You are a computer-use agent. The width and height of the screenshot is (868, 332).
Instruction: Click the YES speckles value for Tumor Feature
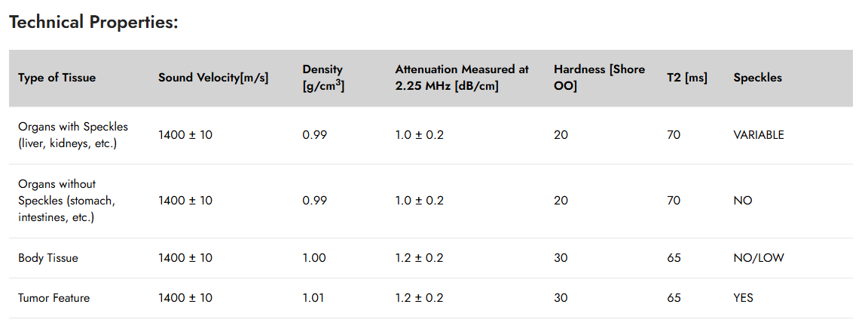point(743,297)
